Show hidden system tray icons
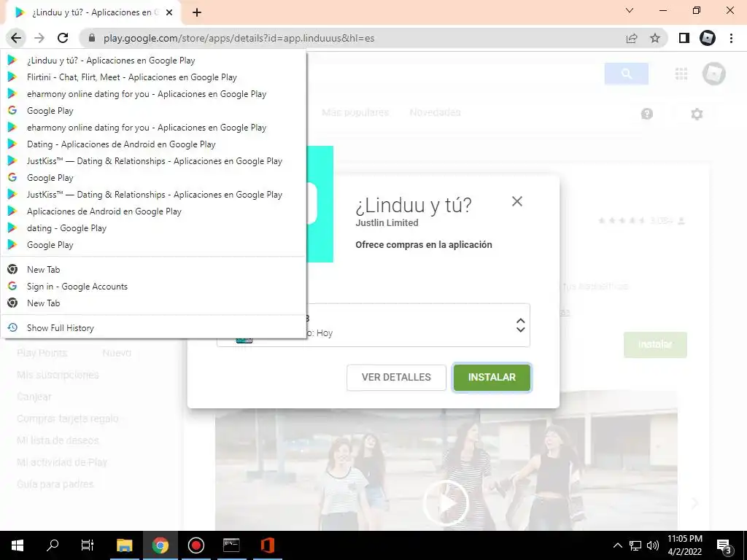This screenshot has height=560, width=747. (x=617, y=545)
